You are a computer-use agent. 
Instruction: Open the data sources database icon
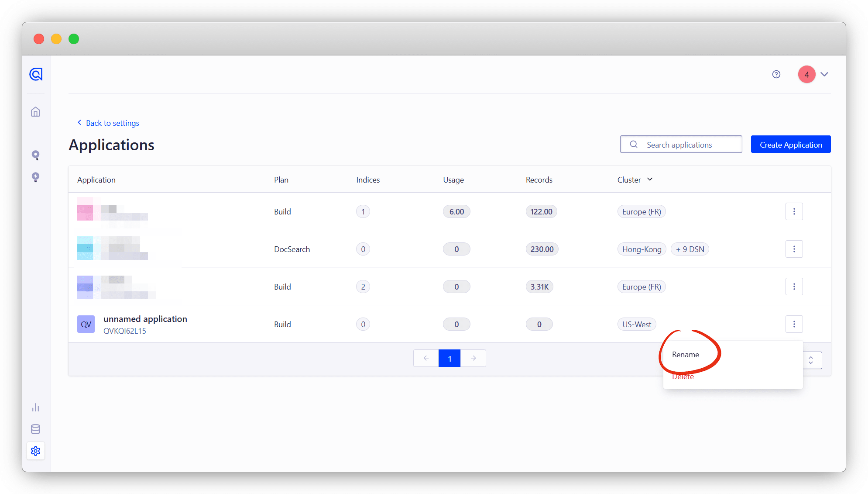point(36,429)
